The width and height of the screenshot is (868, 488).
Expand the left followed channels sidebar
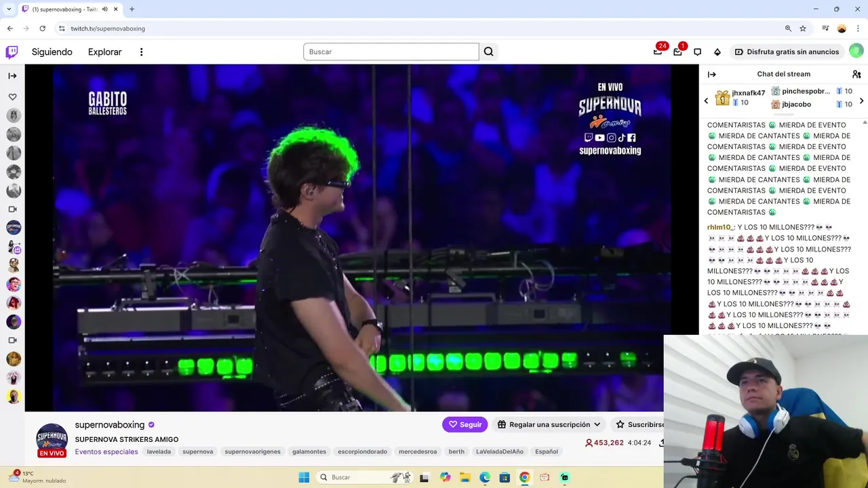click(12, 76)
